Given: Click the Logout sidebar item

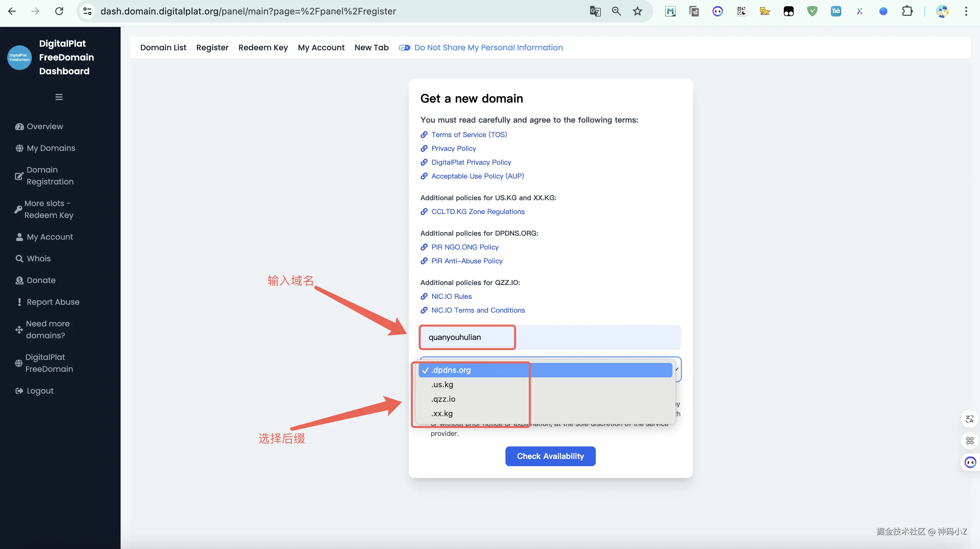Looking at the screenshot, I should pyautogui.click(x=40, y=391).
